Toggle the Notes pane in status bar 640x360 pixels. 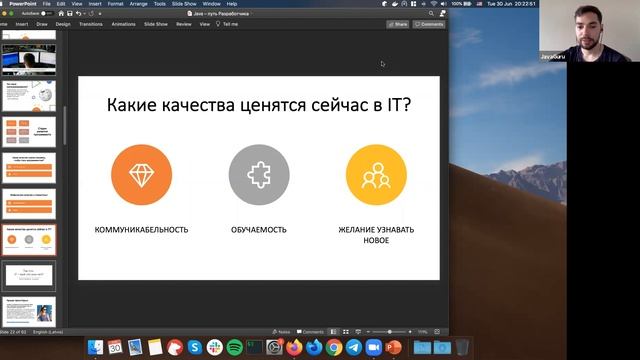pyautogui.click(x=281, y=332)
